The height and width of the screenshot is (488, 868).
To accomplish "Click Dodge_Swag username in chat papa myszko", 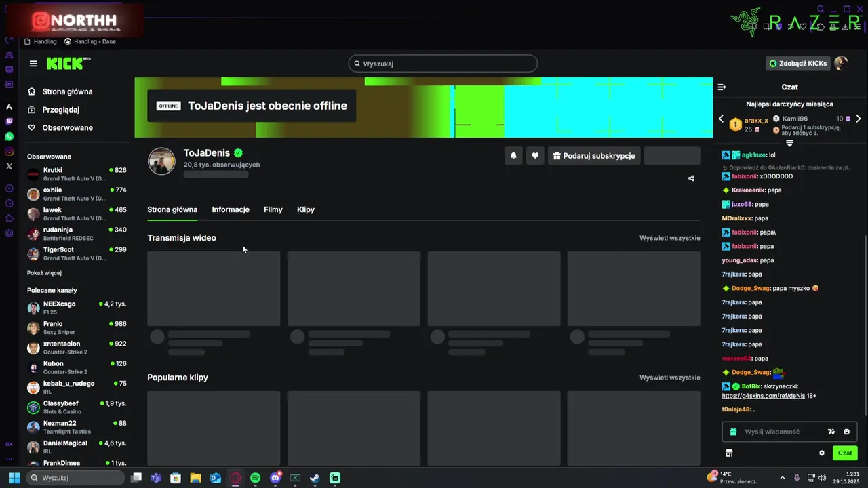I will 751,289.
